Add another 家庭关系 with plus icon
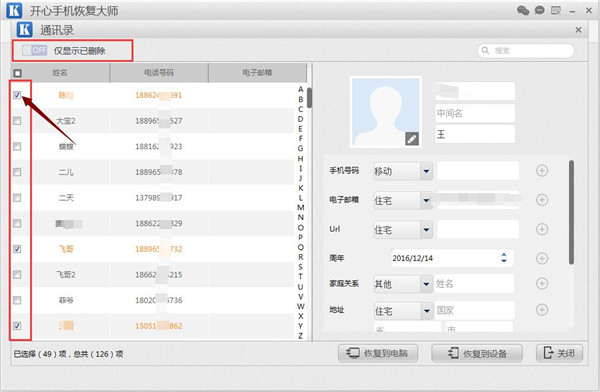Image resolution: width=600 pixels, height=392 pixels. pyautogui.click(x=542, y=284)
